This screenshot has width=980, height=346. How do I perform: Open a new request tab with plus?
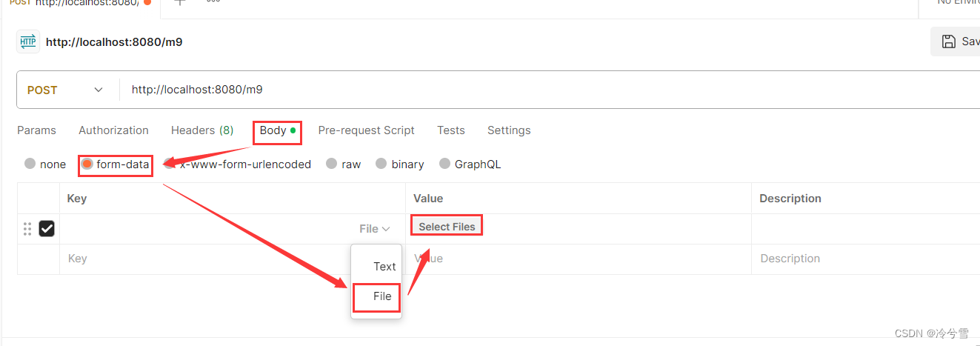tap(179, 3)
